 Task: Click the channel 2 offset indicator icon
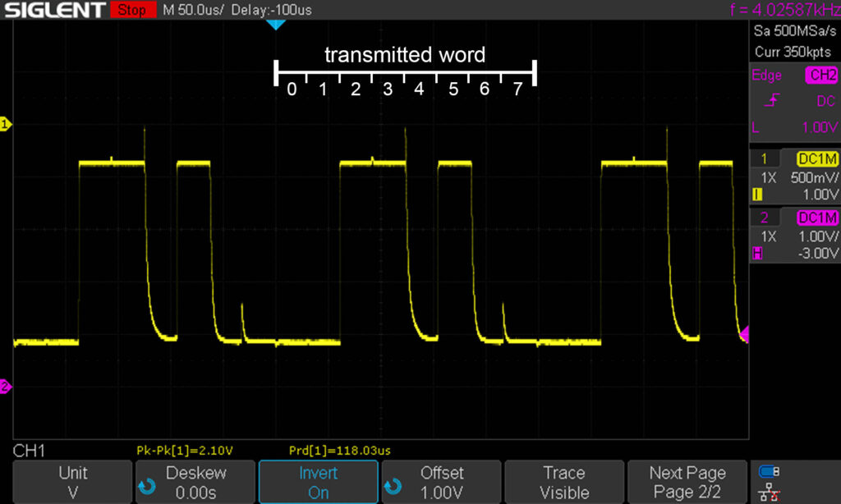coord(757,253)
